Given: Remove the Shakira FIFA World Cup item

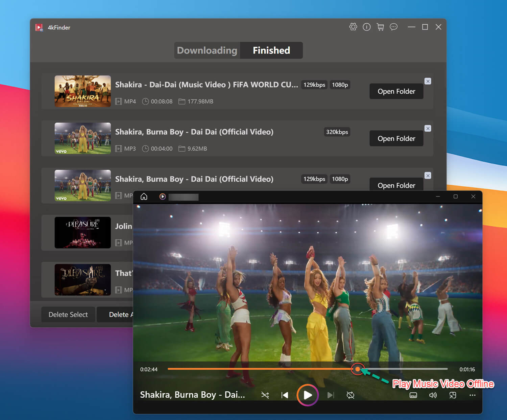Looking at the screenshot, I should (428, 81).
